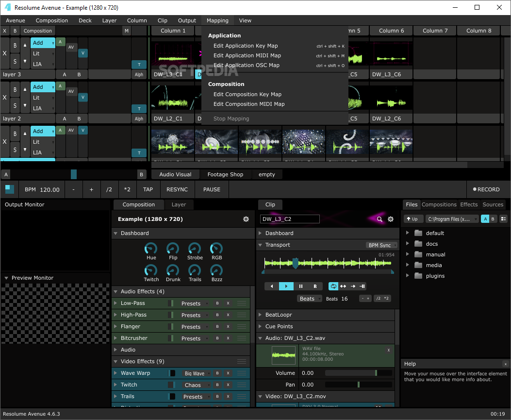The width and height of the screenshot is (511, 420).
Task: Adjust the audio Volume slider
Action: [x=359, y=373]
